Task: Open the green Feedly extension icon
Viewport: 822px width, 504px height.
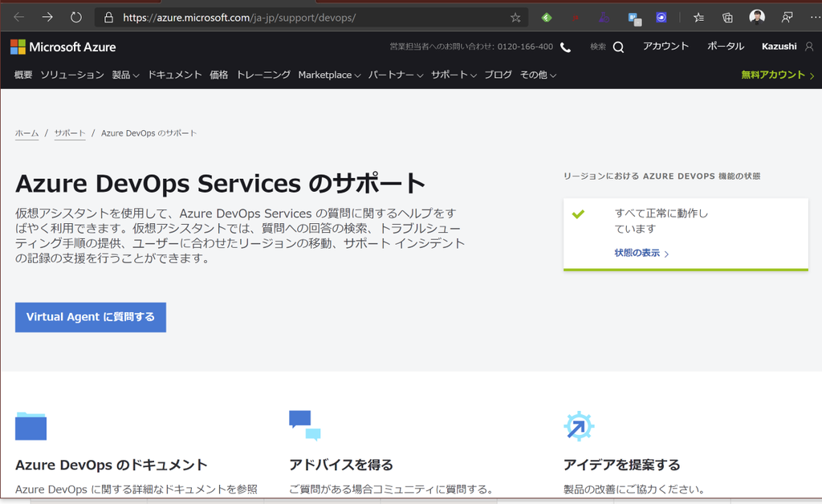Action: (x=546, y=18)
